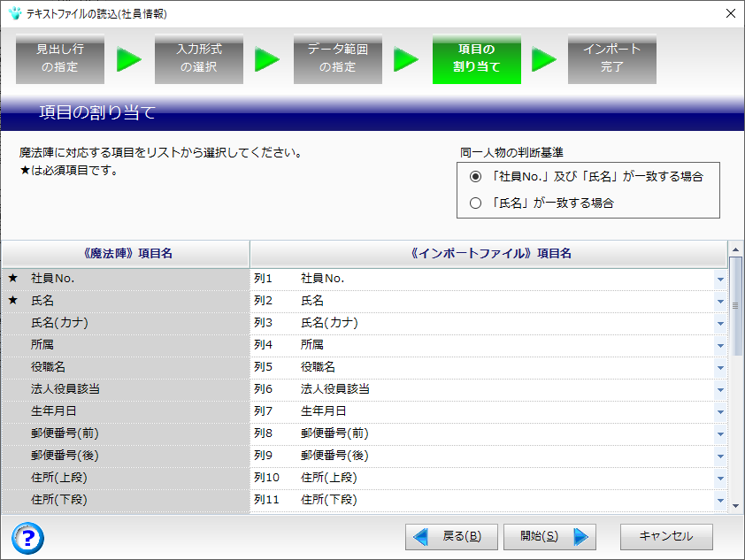
Task: Close the テキストファイルの読込 dialog
Action: tap(731, 13)
